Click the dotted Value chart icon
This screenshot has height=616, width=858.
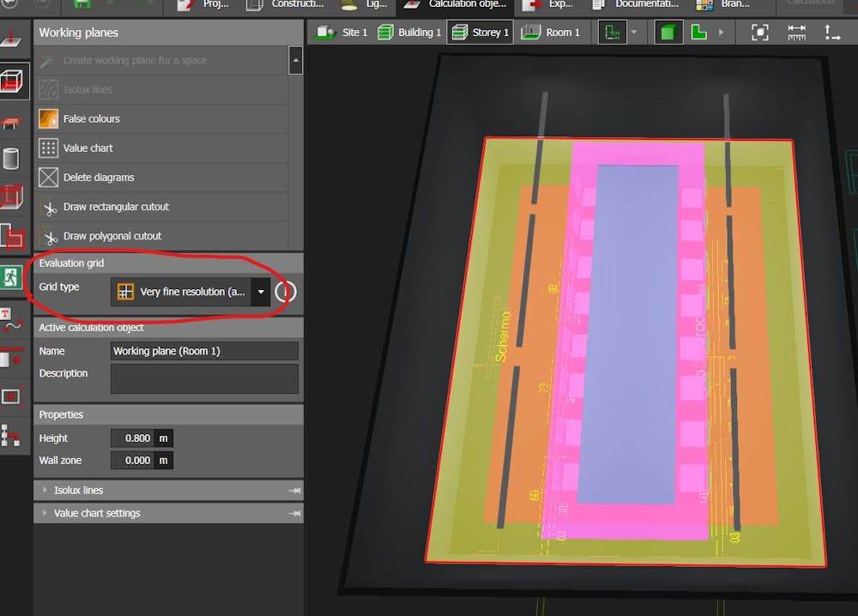coord(49,148)
